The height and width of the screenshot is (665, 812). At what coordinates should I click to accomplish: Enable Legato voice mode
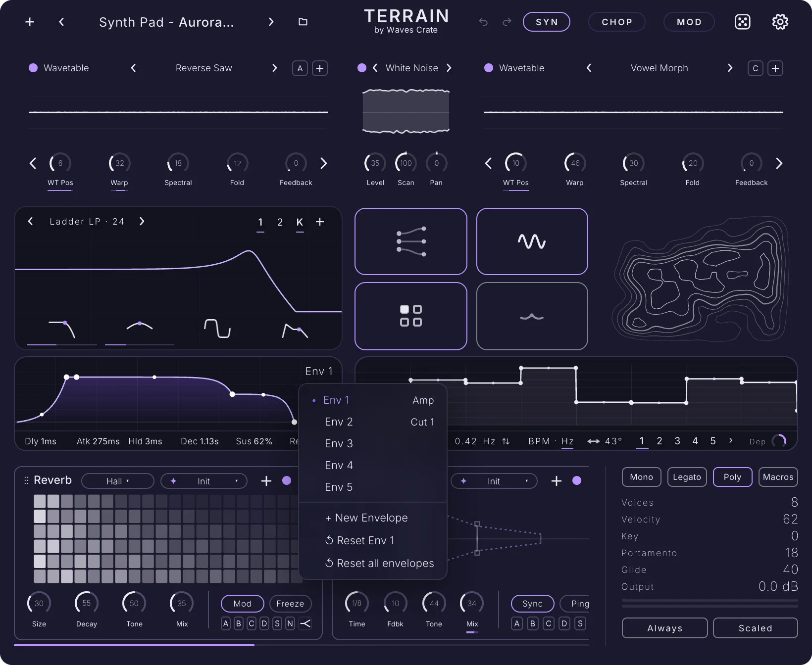[x=687, y=477]
